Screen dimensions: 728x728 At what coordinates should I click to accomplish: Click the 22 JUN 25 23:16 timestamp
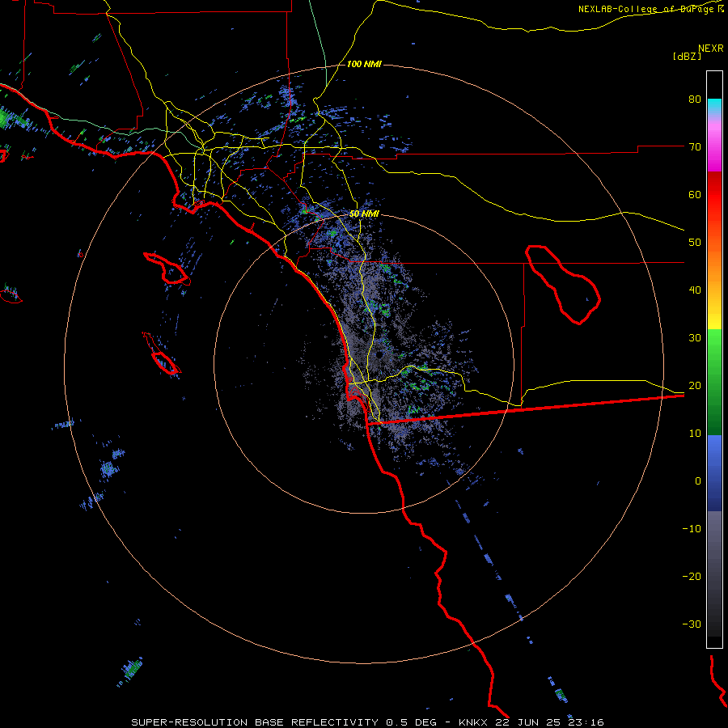(x=548, y=722)
